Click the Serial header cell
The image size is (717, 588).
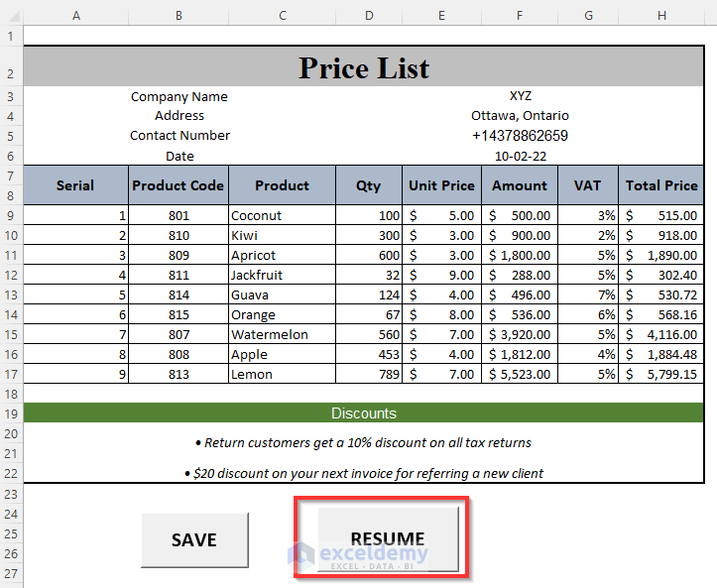pos(75,185)
